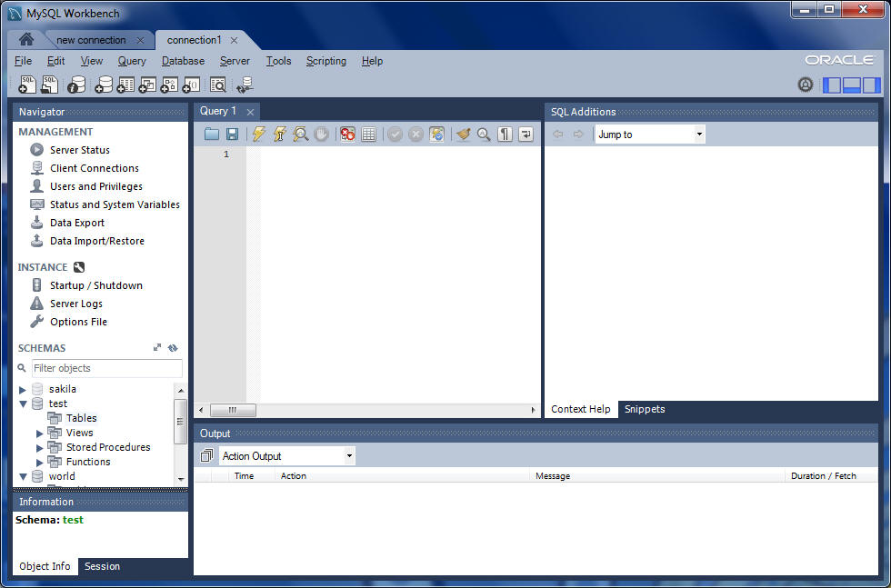The width and height of the screenshot is (891, 588).
Task: Select the Context Help tab
Action: (x=581, y=409)
